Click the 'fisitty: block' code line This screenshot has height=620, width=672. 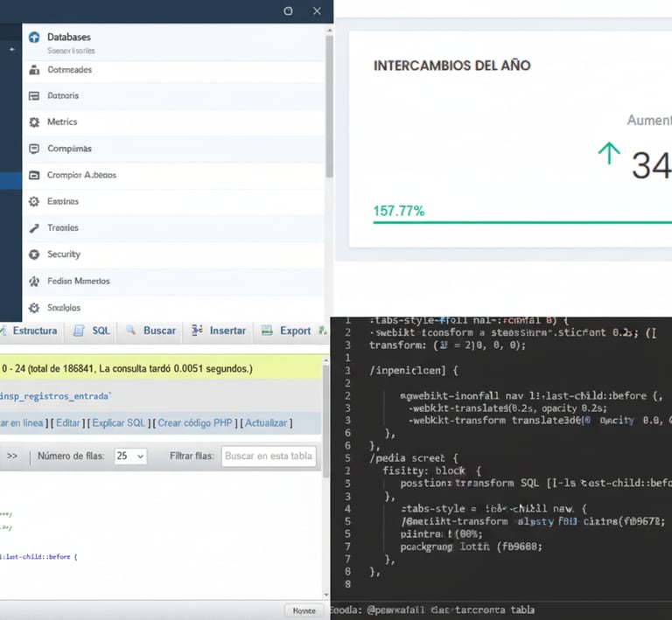(x=431, y=470)
